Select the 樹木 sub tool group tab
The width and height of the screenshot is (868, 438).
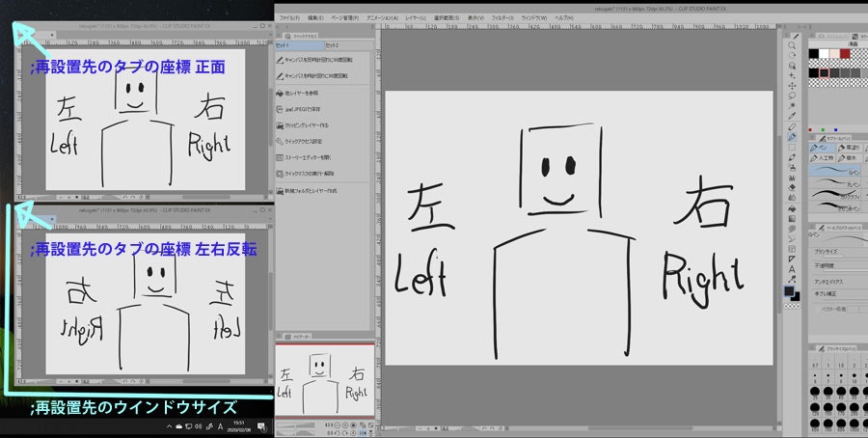click(x=849, y=157)
